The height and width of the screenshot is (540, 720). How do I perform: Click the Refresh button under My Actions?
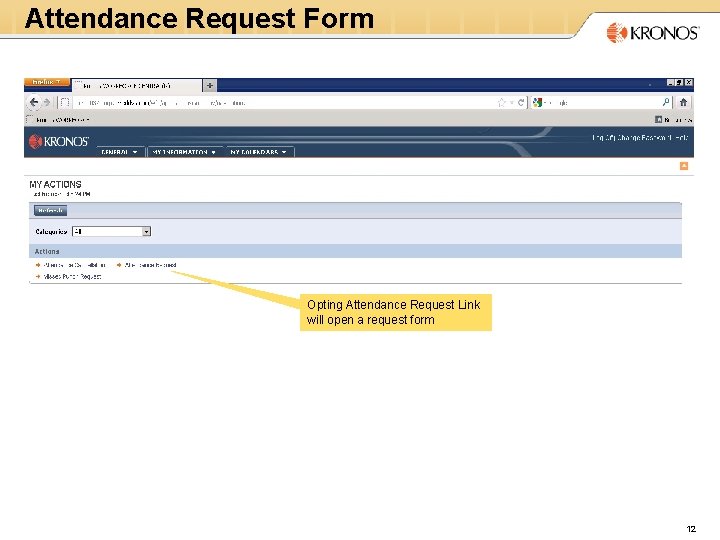[x=51, y=211]
